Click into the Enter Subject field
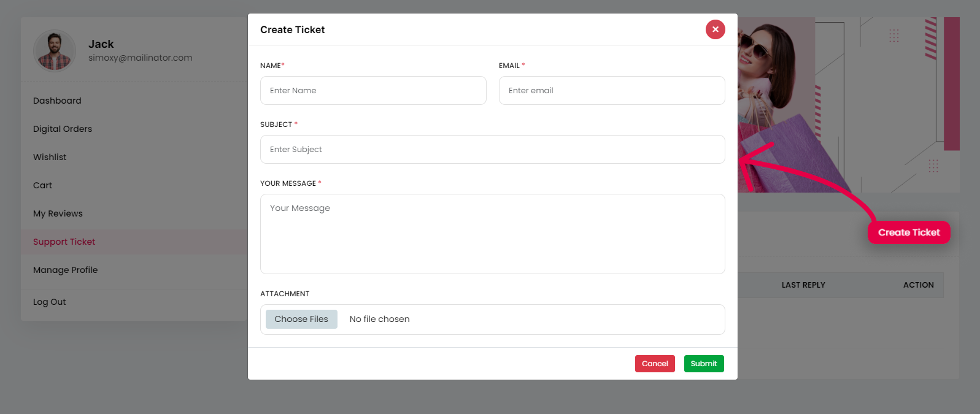The image size is (980, 414). pos(492,150)
